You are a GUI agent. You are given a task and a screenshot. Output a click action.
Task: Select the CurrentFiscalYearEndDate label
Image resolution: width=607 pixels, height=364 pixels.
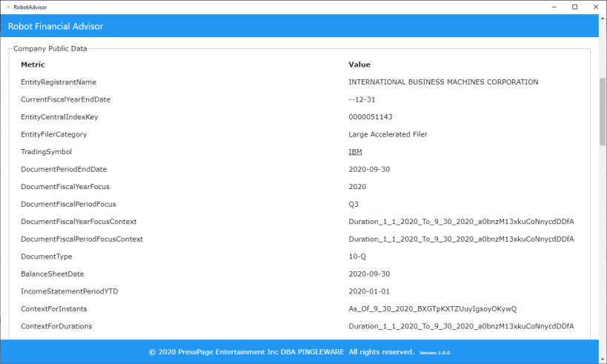tap(65, 99)
